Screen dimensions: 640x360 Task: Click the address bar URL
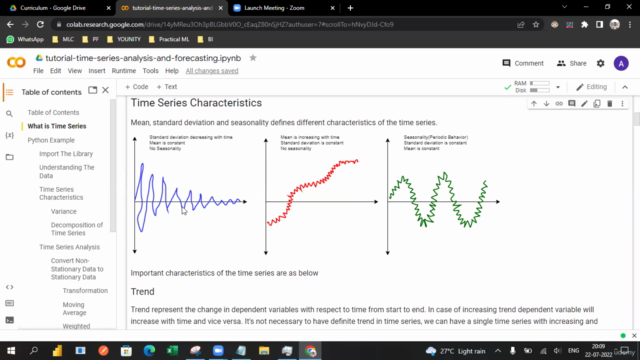pos(230,24)
